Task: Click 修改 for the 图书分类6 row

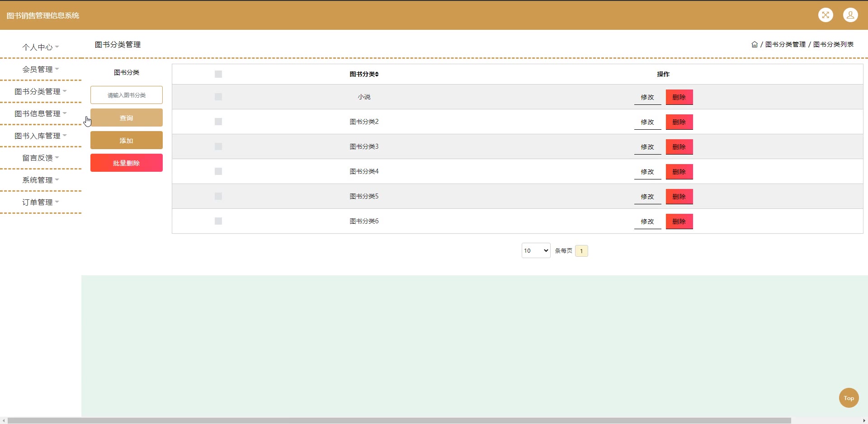Action: tap(647, 221)
